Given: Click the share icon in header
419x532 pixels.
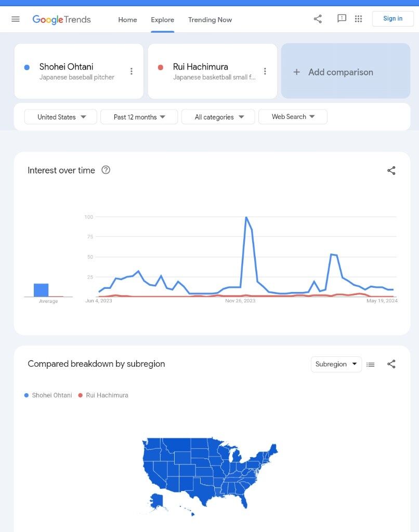Looking at the screenshot, I should pyautogui.click(x=318, y=19).
